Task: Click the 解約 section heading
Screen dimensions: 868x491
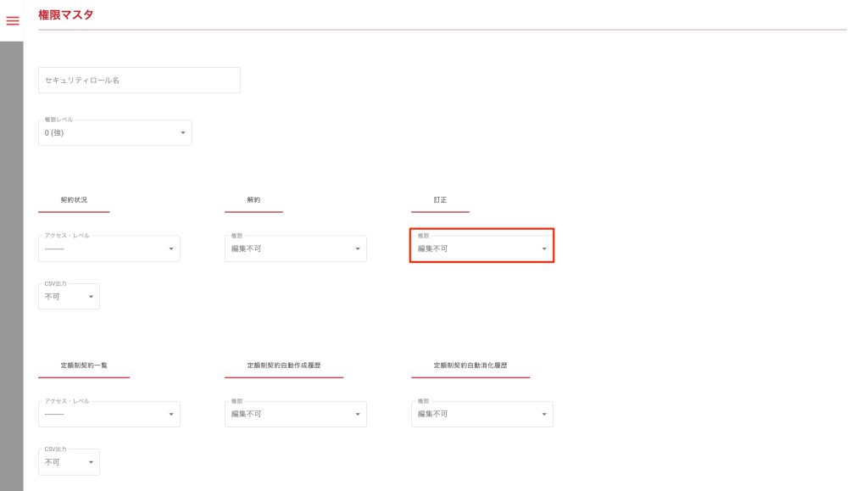Action: (253, 200)
